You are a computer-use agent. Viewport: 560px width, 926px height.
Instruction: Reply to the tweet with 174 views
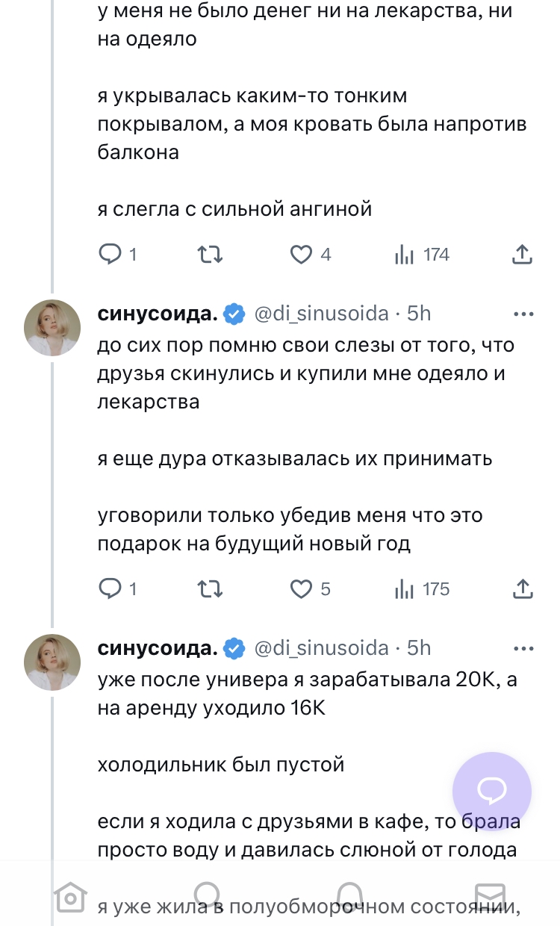pos(111,255)
